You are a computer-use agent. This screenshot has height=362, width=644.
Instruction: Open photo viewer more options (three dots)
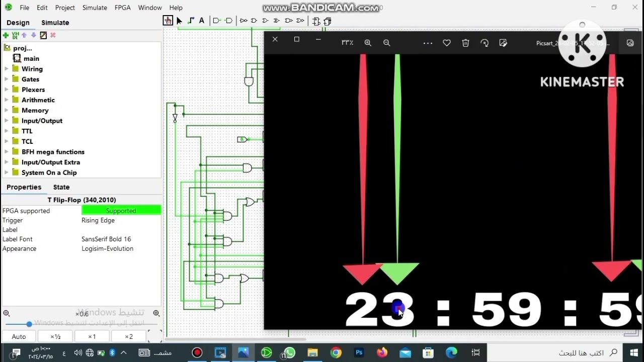tap(428, 43)
